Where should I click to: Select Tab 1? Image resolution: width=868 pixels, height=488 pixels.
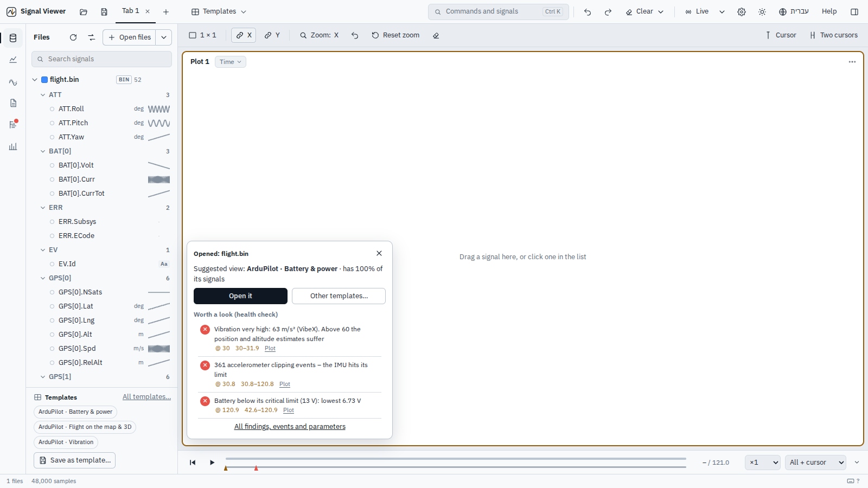pyautogui.click(x=131, y=11)
